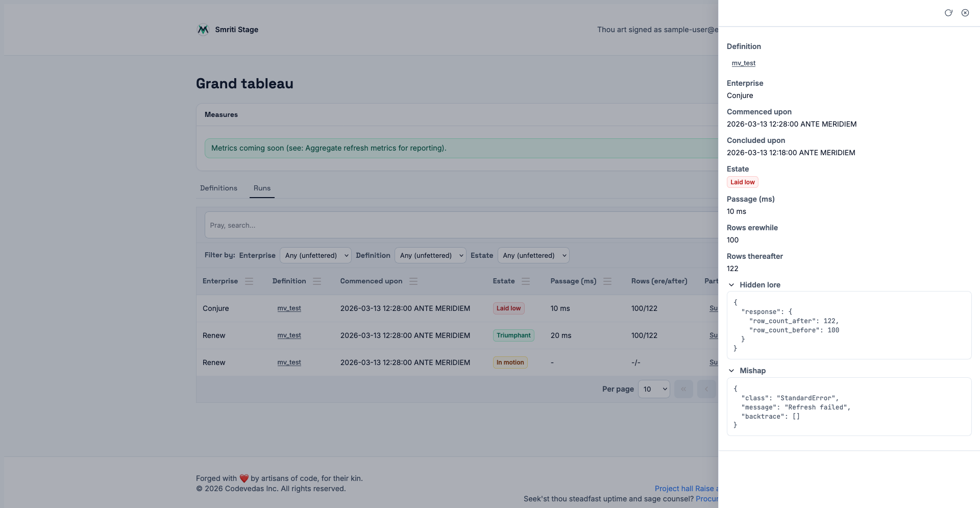The height and width of the screenshot is (508, 980).
Task: Click the refresh icon in the detail panel
Action: pyautogui.click(x=948, y=13)
